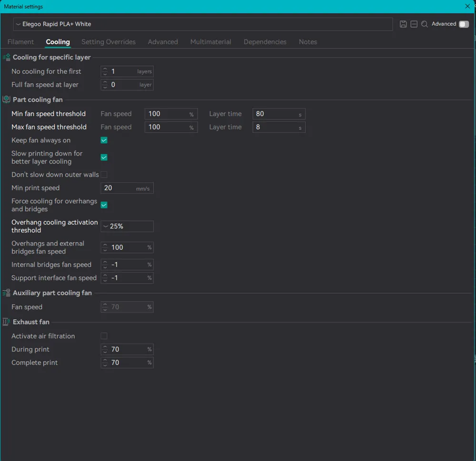Click the delete preset minus icon

pyautogui.click(x=414, y=24)
